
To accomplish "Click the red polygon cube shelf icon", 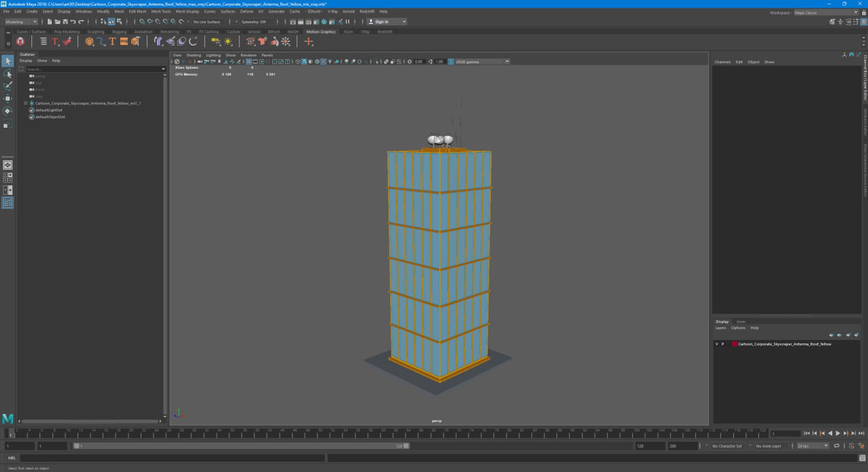I will (x=20, y=42).
